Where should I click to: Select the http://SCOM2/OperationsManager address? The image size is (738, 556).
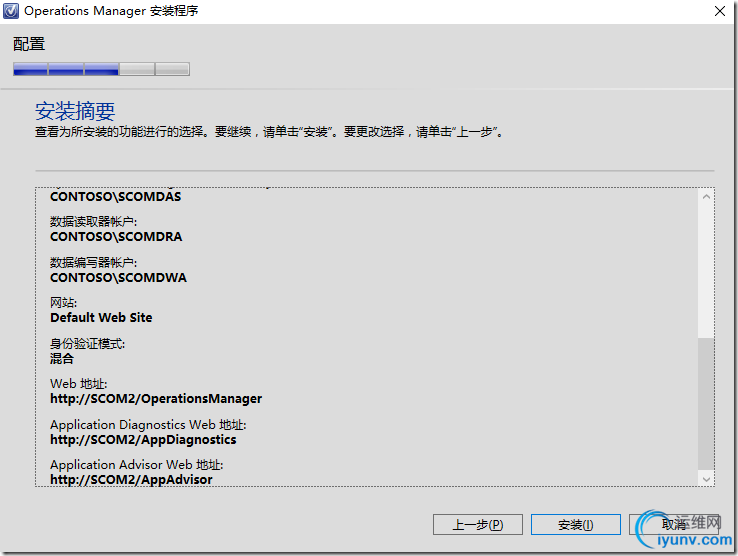pyautogui.click(x=156, y=399)
